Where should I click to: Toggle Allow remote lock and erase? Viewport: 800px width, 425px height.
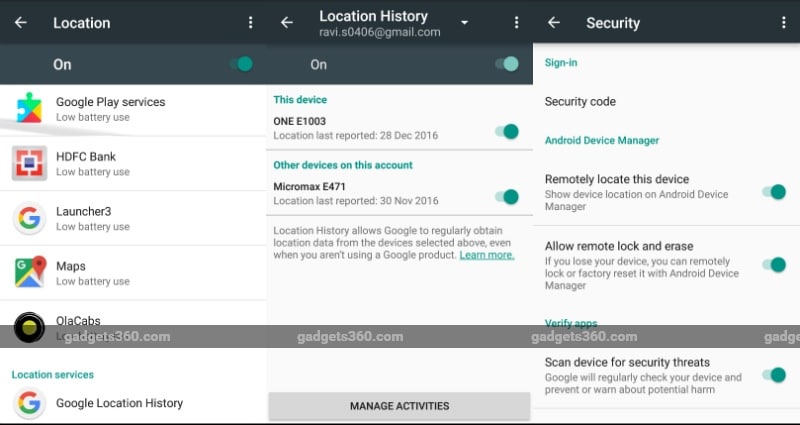773,265
